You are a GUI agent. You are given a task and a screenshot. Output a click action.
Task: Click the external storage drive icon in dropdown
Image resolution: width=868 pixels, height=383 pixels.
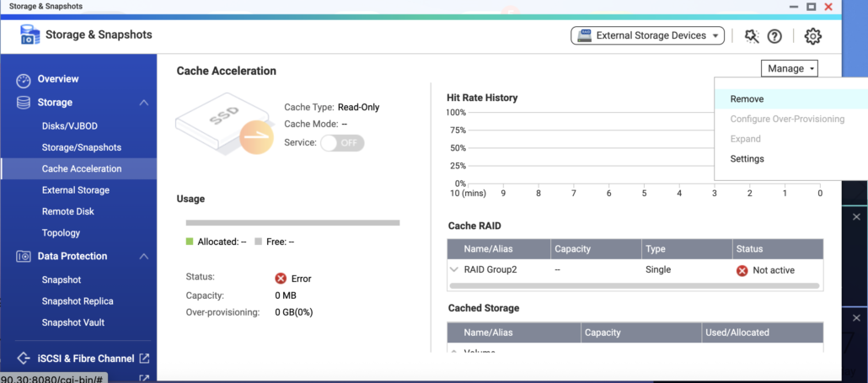pos(584,36)
